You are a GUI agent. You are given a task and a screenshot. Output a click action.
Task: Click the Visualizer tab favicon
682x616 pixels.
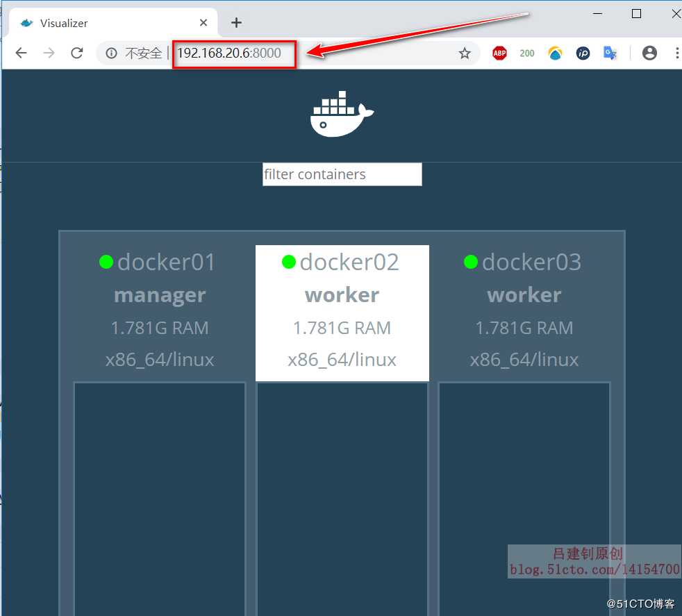(x=27, y=23)
